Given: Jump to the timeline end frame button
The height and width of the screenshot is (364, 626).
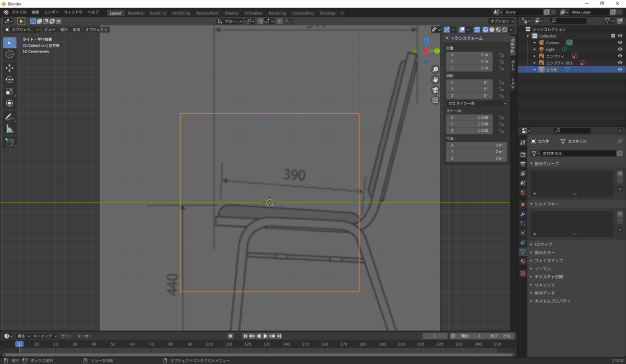Looking at the screenshot, I should coord(279,336).
